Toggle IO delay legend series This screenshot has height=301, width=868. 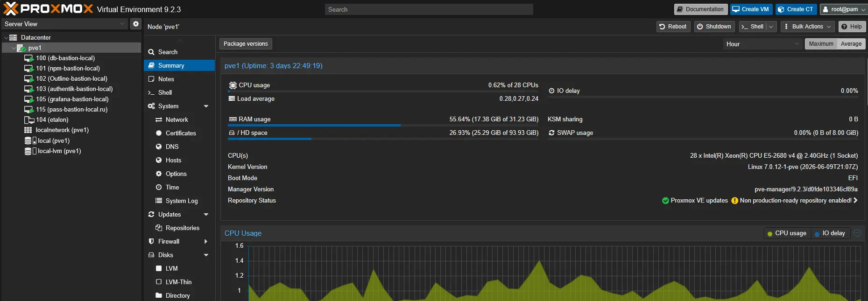coord(830,233)
